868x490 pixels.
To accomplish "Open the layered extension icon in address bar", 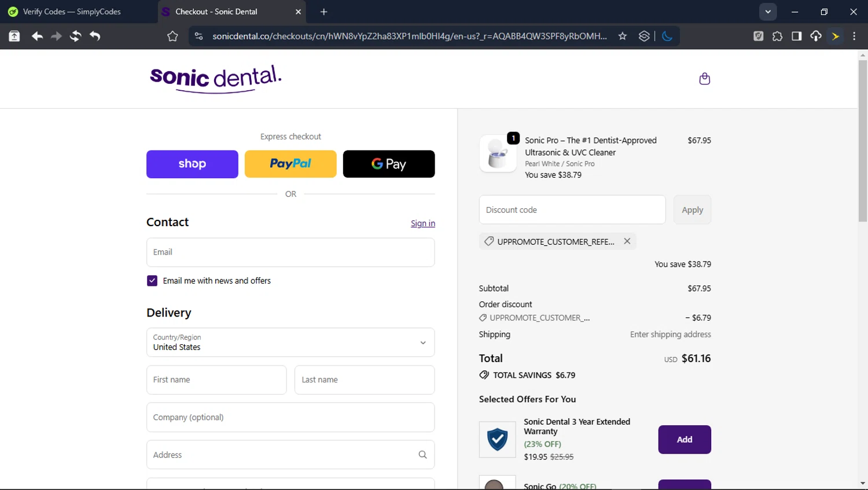I will (x=644, y=36).
